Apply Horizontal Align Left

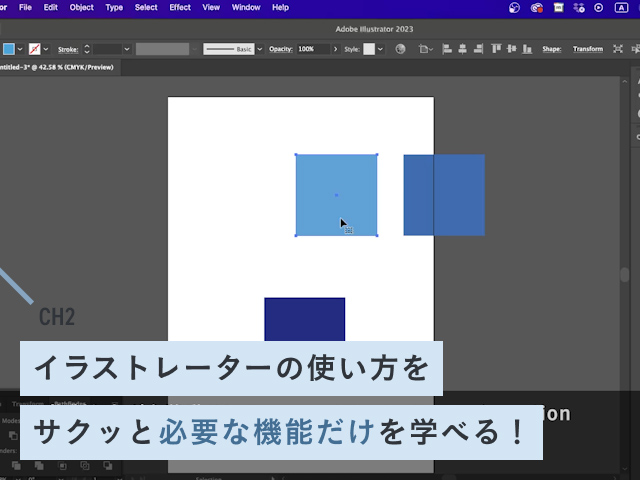pyautogui.click(x=447, y=49)
